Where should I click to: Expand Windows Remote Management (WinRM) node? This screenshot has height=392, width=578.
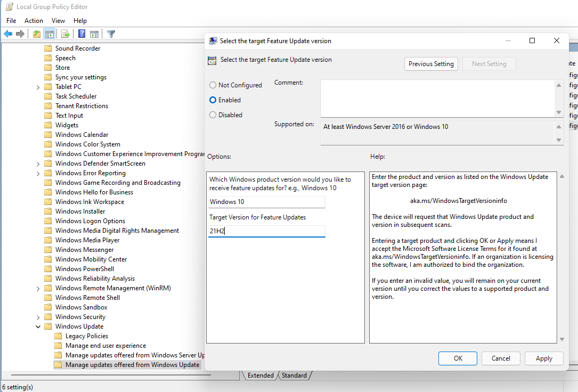pyautogui.click(x=38, y=288)
